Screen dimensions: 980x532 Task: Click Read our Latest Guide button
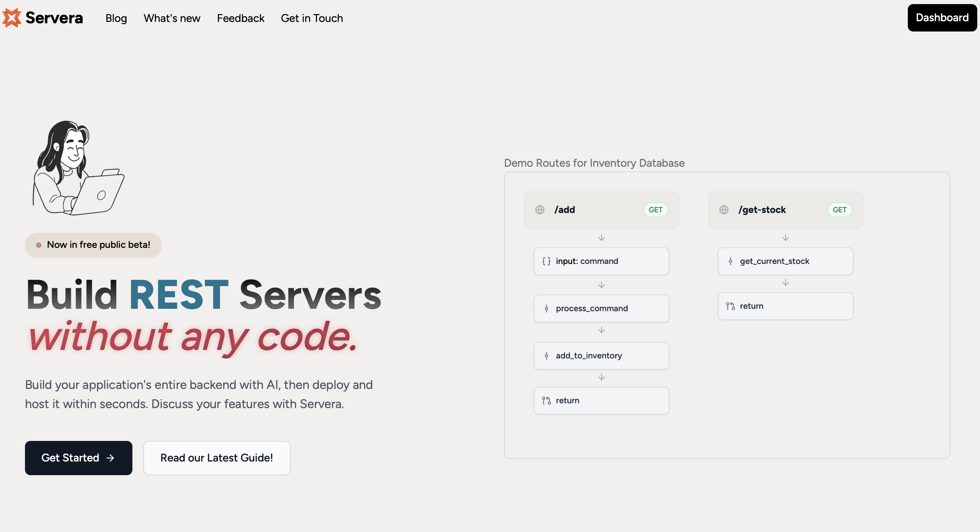click(x=217, y=458)
